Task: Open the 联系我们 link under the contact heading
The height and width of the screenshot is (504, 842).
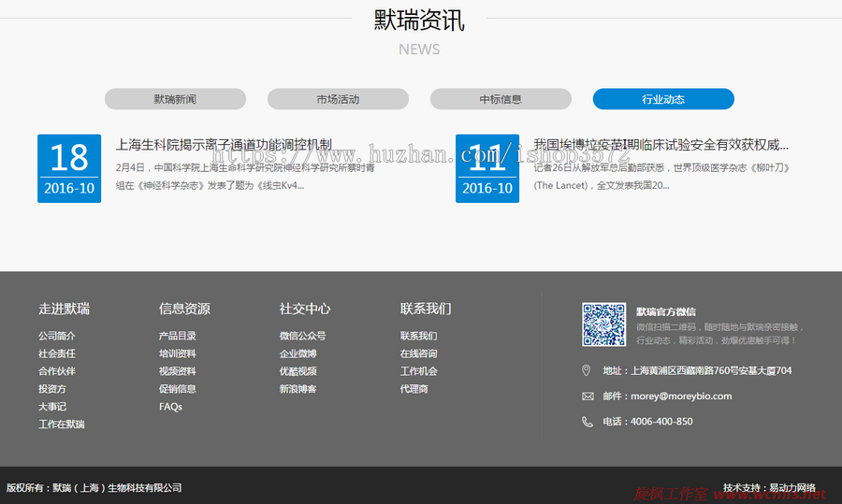Action: point(418,336)
